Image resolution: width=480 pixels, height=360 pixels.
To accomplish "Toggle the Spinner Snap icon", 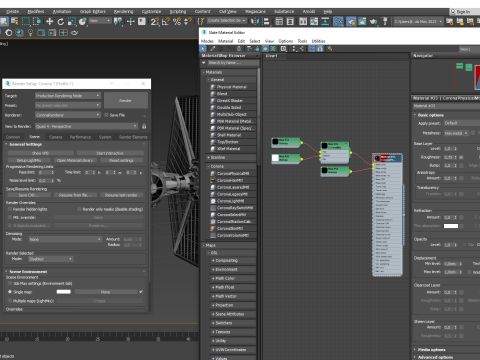I will pyautogui.click(x=188, y=22).
